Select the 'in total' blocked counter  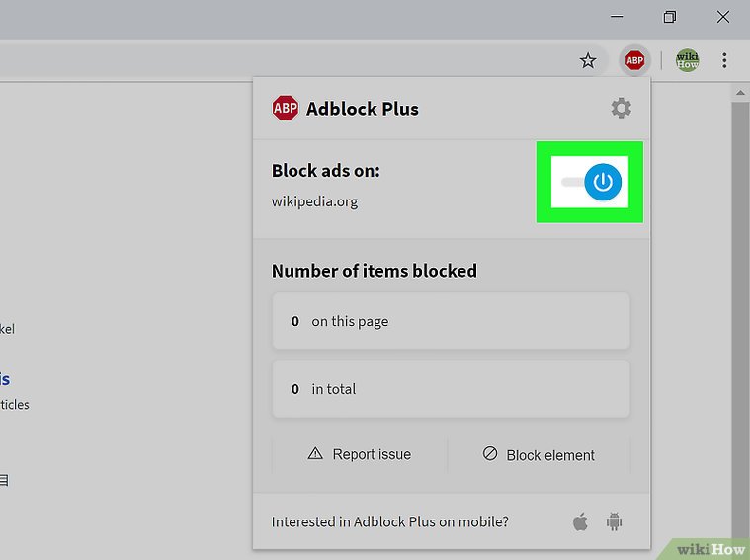point(451,389)
